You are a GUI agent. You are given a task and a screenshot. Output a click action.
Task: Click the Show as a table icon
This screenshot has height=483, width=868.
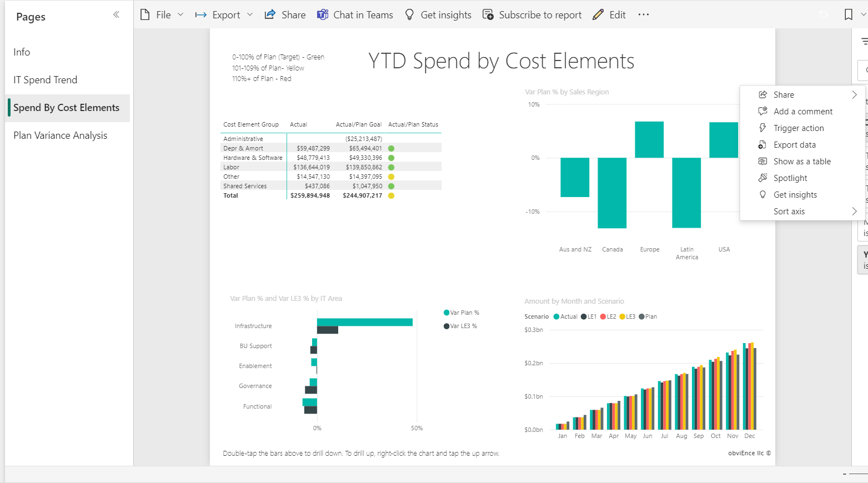click(763, 162)
